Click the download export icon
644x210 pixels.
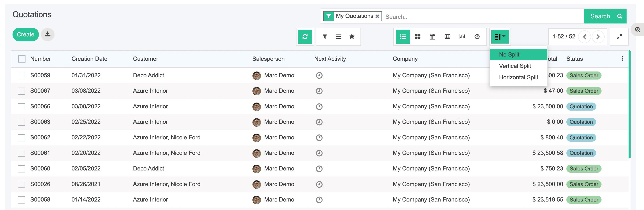[47, 34]
